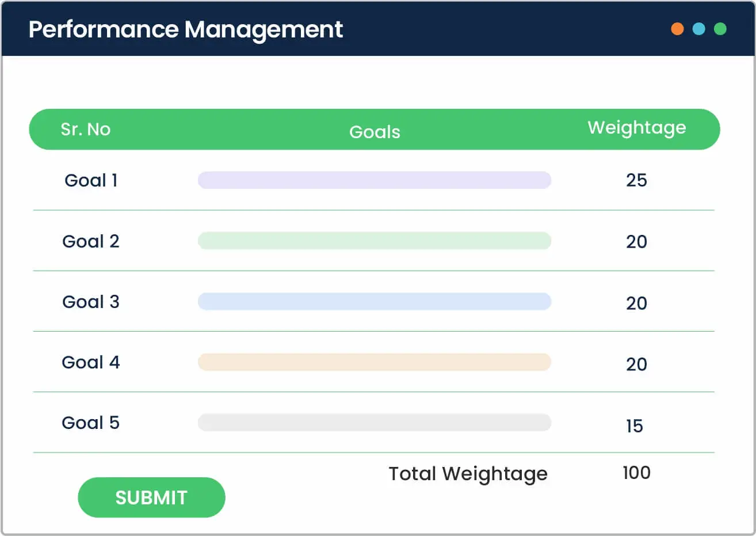Image resolution: width=756 pixels, height=536 pixels.
Task: Click the Goal 5 gray input bar
Action: coord(374,423)
